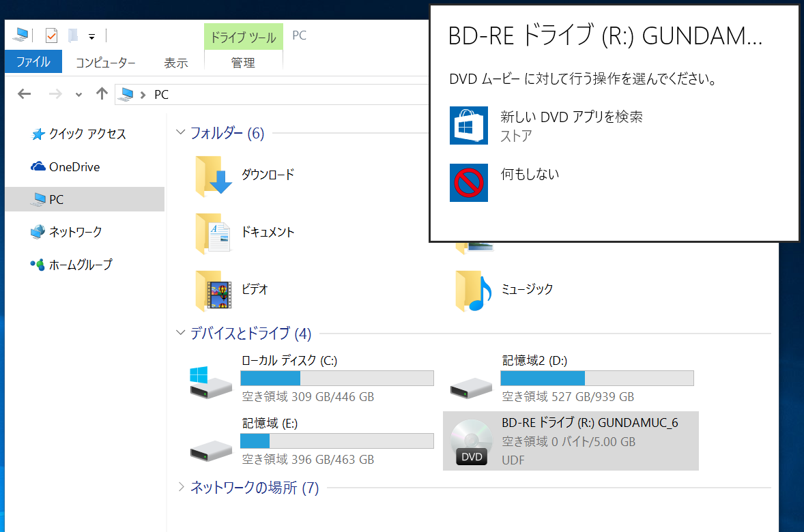Image resolution: width=804 pixels, height=532 pixels.
Task: Switch to the コンピューター ribbon tab
Action: [x=106, y=63]
